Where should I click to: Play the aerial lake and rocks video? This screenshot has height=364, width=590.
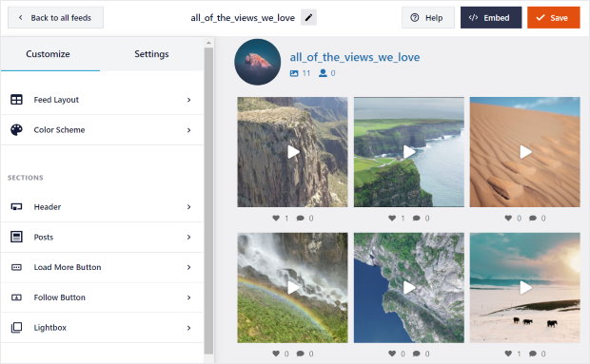tap(409, 288)
